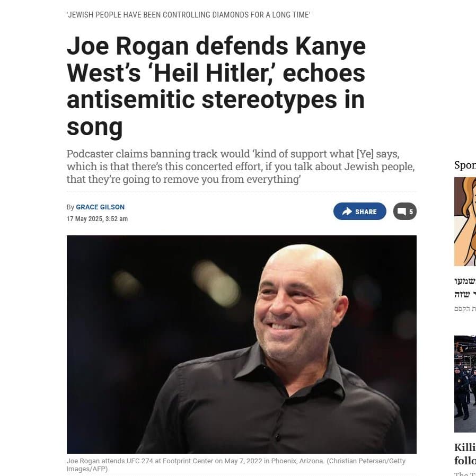Click the arrow icon inside Share button

pyautogui.click(x=347, y=211)
